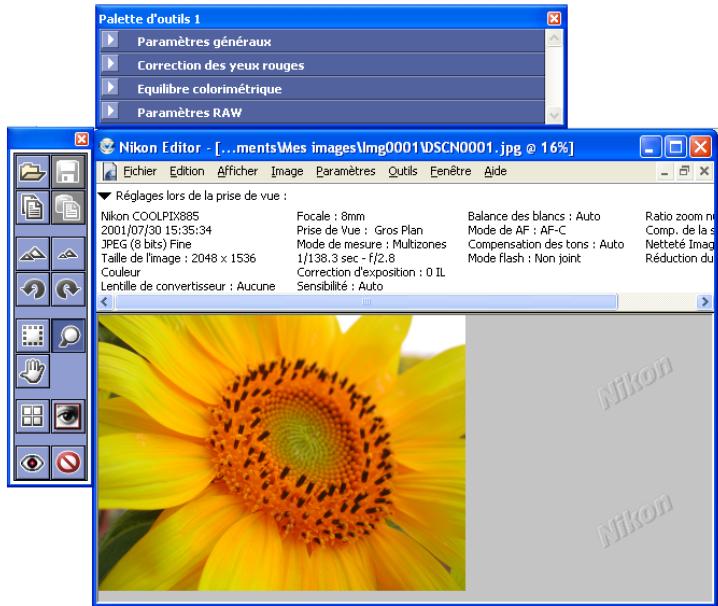
Task: Open the Afficher menu
Action: click(237, 171)
